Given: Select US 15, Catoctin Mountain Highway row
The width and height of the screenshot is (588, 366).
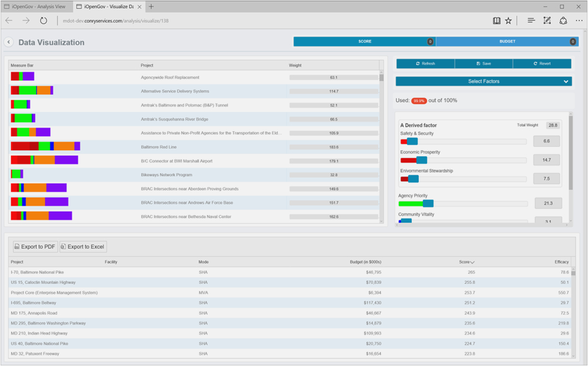Looking at the screenshot, I should point(290,283).
